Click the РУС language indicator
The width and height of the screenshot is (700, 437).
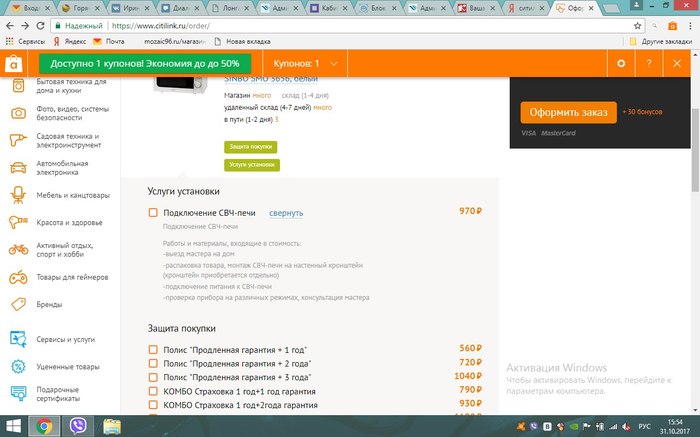point(644,426)
